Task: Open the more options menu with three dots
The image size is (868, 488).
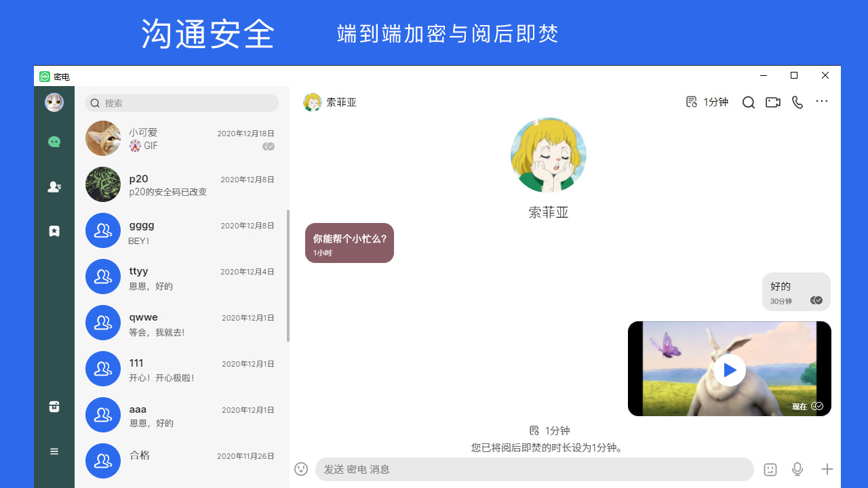Action: pyautogui.click(x=822, y=102)
